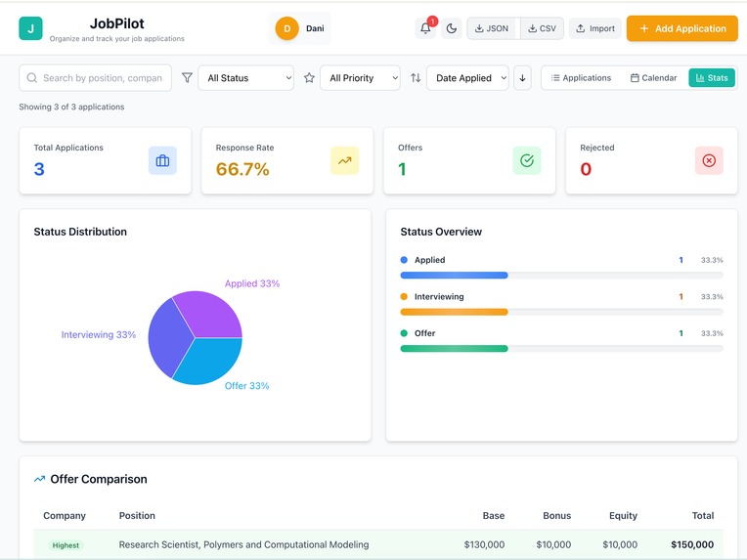Click 'Research Scientist, Polymers and Computational Modeling'

[x=243, y=544]
